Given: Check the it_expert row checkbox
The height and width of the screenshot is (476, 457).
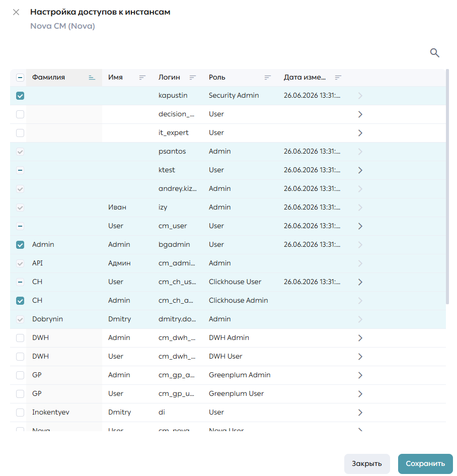Looking at the screenshot, I should pyautogui.click(x=20, y=133).
